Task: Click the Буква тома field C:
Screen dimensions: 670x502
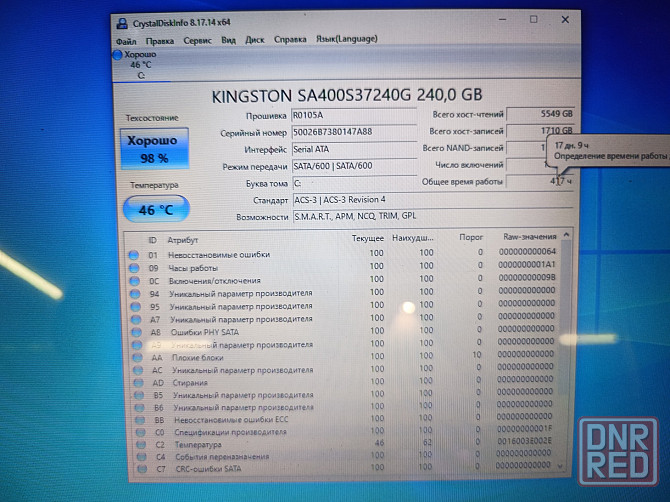Action: [355, 183]
